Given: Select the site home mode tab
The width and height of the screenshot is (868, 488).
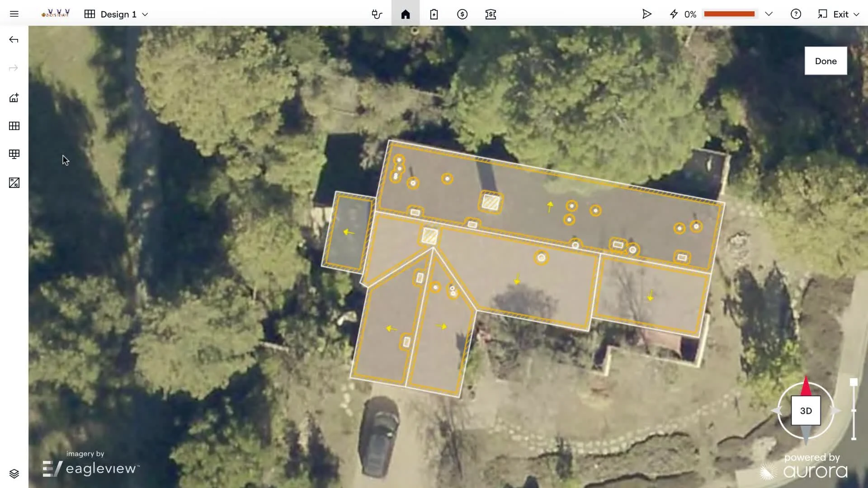Looking at the screenshot, I should pos(406,14).
